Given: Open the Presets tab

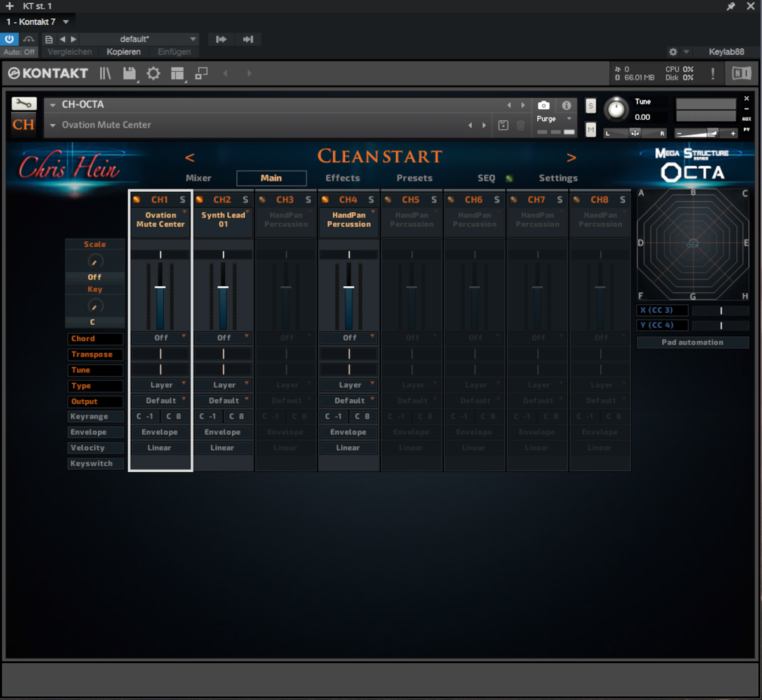Looking at the screenshot, I should click(415, 178).
